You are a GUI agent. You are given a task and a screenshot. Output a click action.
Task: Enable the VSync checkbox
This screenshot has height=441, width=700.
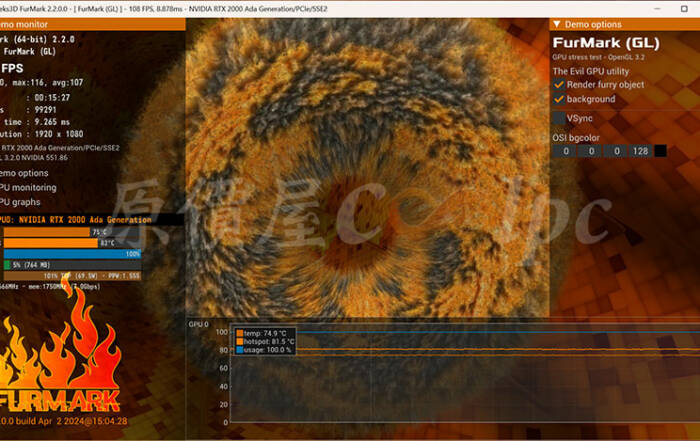559,118
